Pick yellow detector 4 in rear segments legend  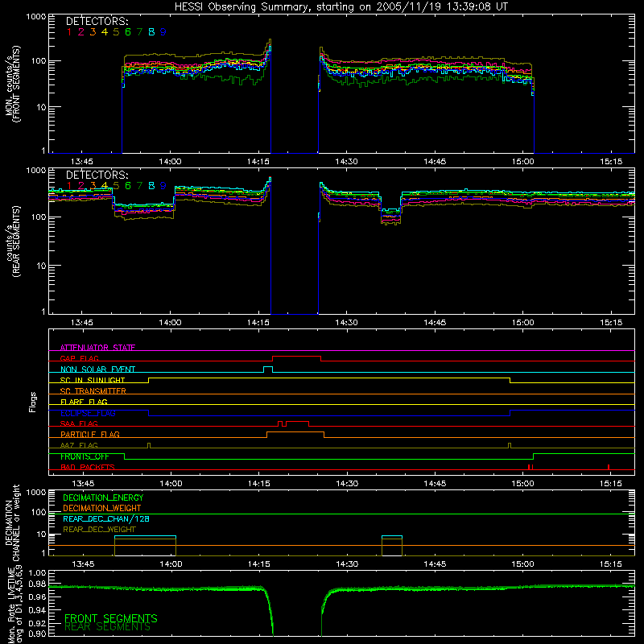click(x=105, y=186)
